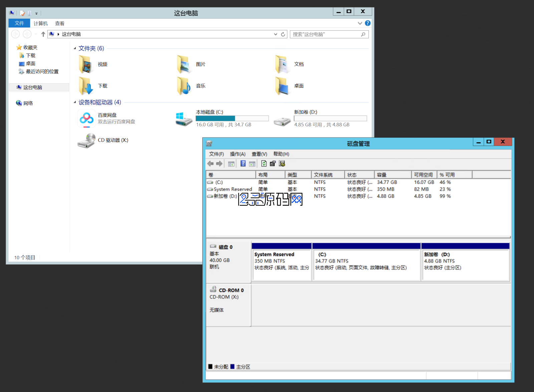Open the 视频 folder icon
This screenshot has height=392, width=534.
coord(86,64)
